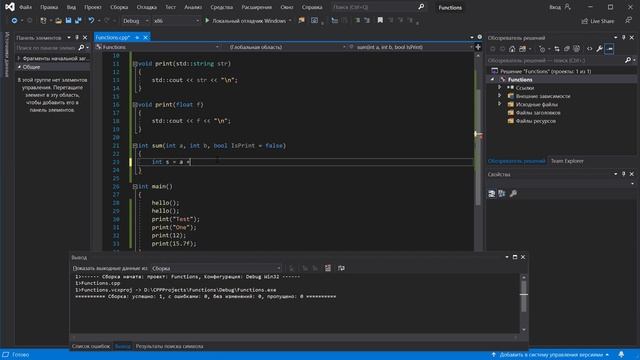Image resolution: width=640 pixels, height=360 pixels.
Task: Collapse the int sum function block
Action: (x=135, y=146)
